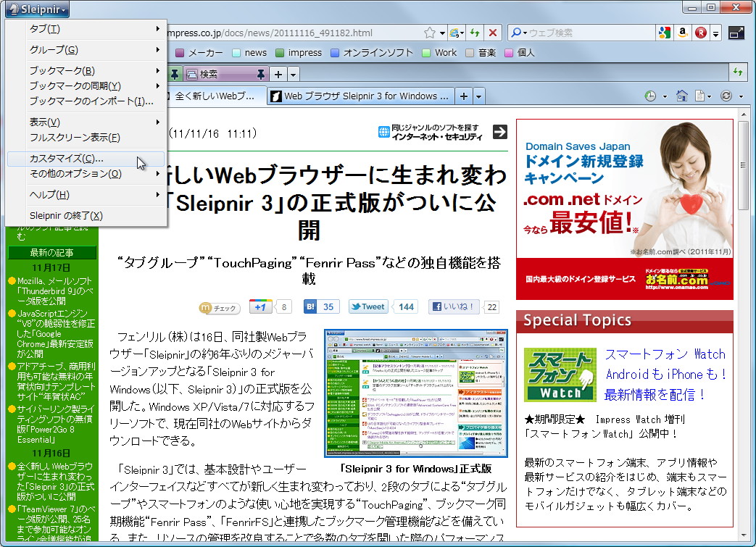This screenshot has width=756, height=547.
Task: Open the Sleipnir main menu button
Action: [x=37, y=9]
